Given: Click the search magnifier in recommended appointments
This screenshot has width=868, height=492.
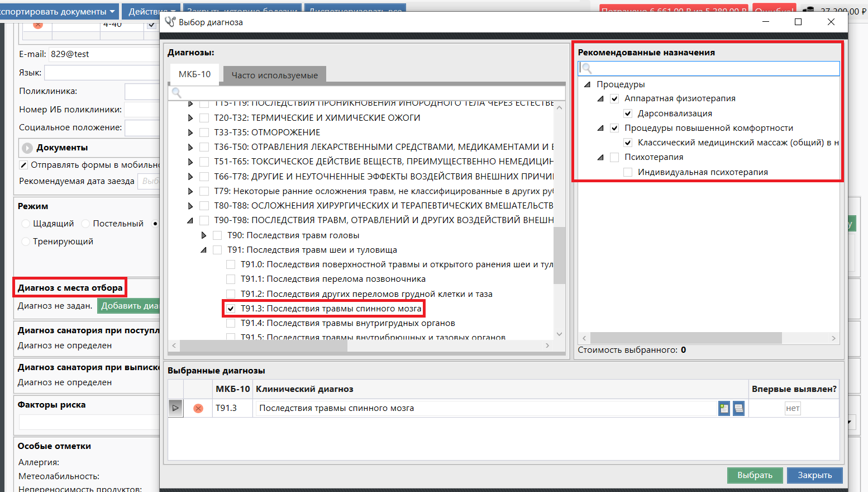Looking at the screenshot, I should [x=586, y=68].
